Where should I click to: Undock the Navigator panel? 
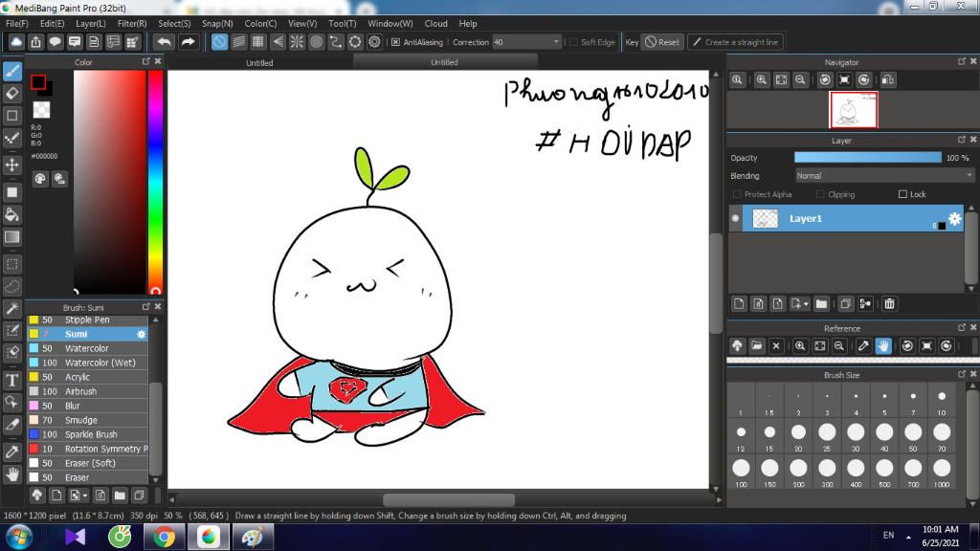point(961,61)
